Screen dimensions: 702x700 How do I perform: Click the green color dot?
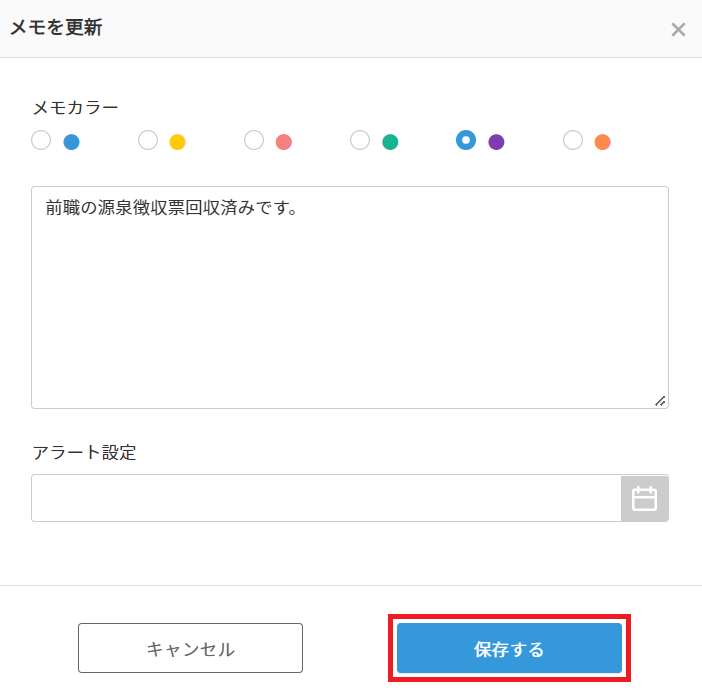click(390, 142)
